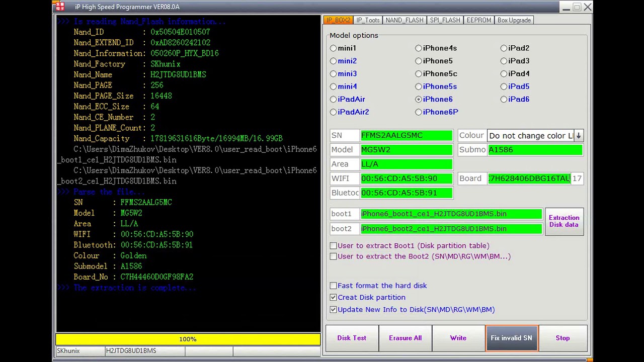Click the Submodel field A1586

[x=535, y=150]
